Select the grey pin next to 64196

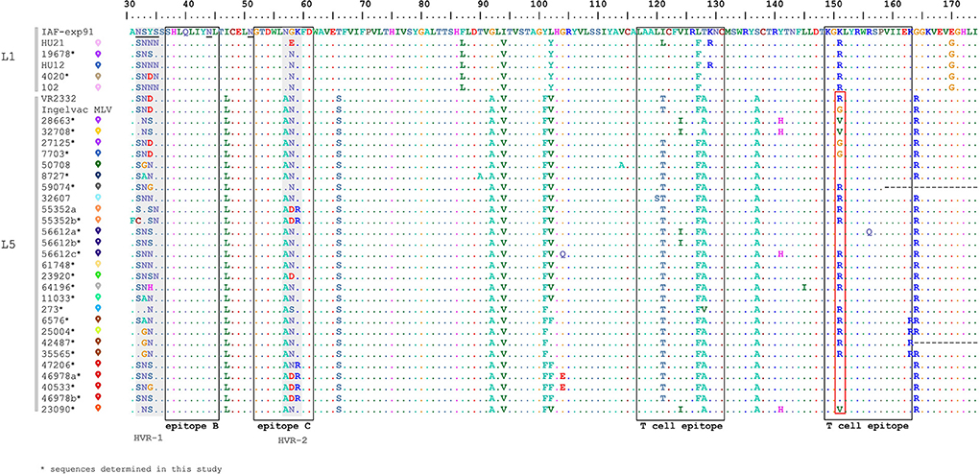98,287
